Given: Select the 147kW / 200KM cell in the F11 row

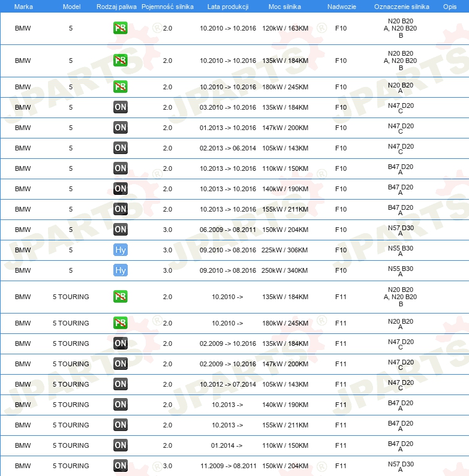Looking at the screenshot, I should [285, 364].
